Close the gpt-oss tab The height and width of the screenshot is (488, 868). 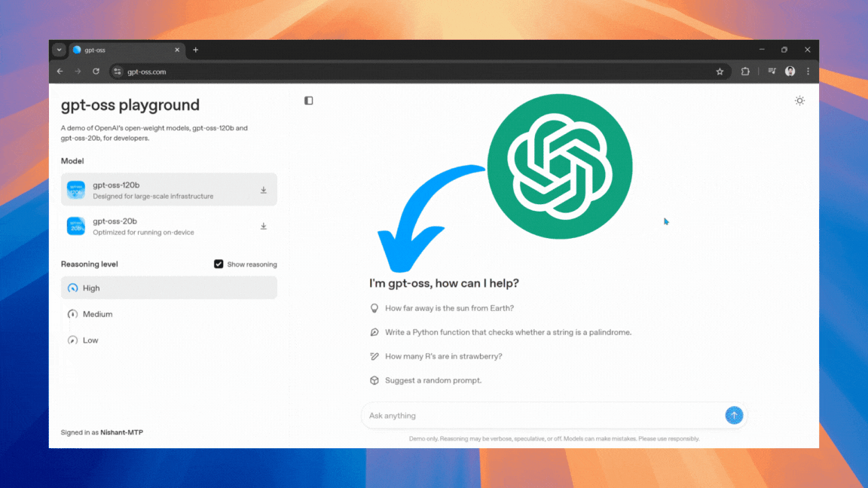(177, 50)
